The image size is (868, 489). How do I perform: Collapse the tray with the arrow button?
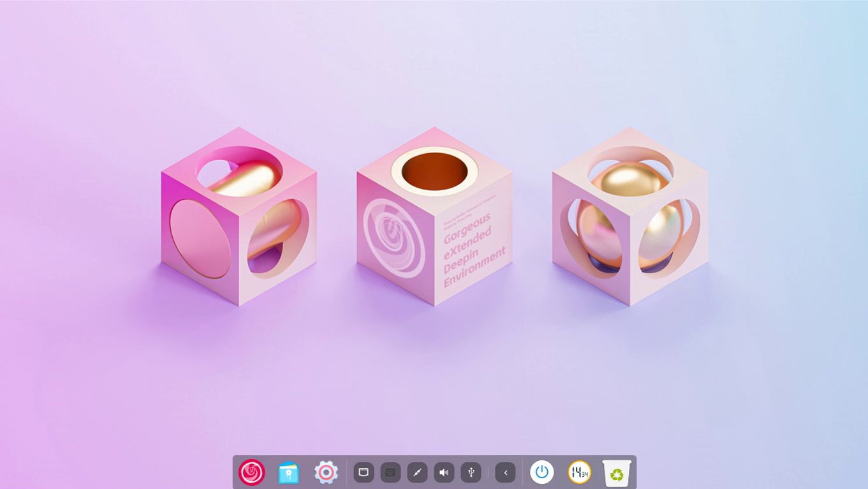(505, 472)
